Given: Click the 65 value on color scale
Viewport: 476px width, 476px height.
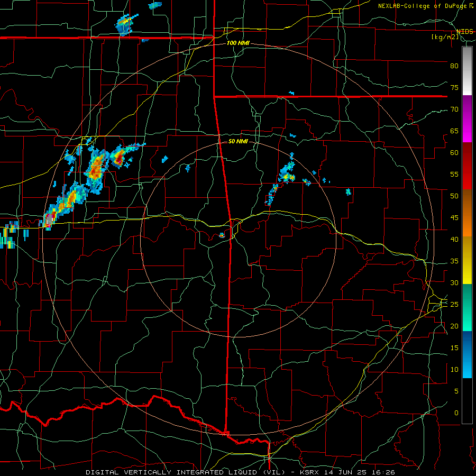Looking at the screenshot, I should point(454,131).
